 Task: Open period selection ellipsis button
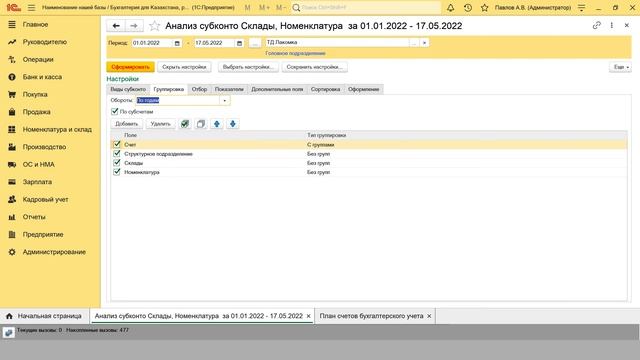pos(255,43)
